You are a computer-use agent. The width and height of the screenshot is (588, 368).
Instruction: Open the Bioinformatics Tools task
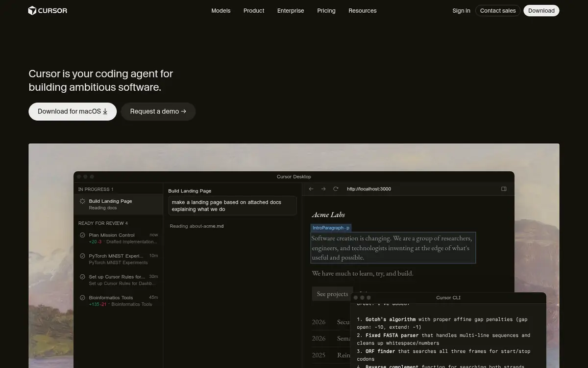(x=118, y=301)
